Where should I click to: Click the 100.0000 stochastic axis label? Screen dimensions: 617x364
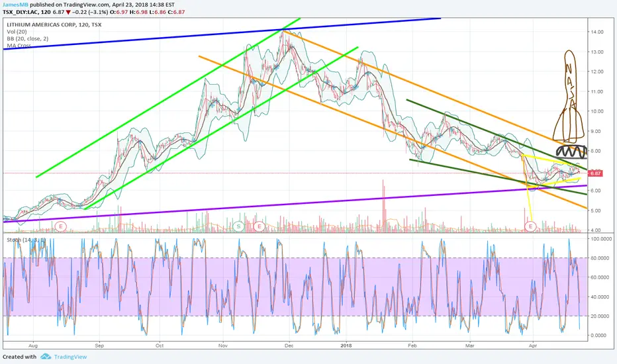tap(600, 239)
